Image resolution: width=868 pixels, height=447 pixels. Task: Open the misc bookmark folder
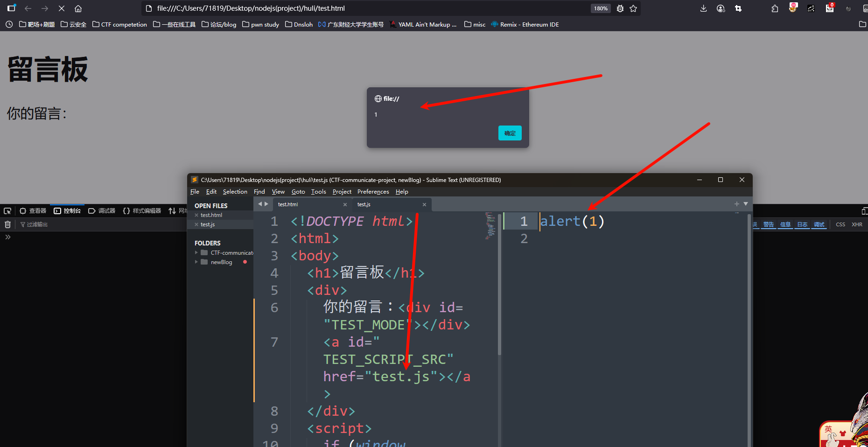pyautogui.click(x=475, y=24)
